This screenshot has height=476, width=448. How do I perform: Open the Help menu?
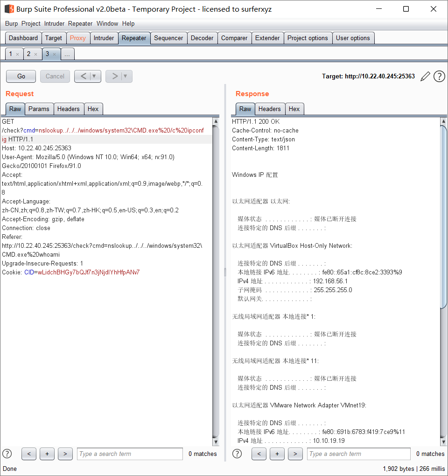pyautogui.click(x=128, y=24)
